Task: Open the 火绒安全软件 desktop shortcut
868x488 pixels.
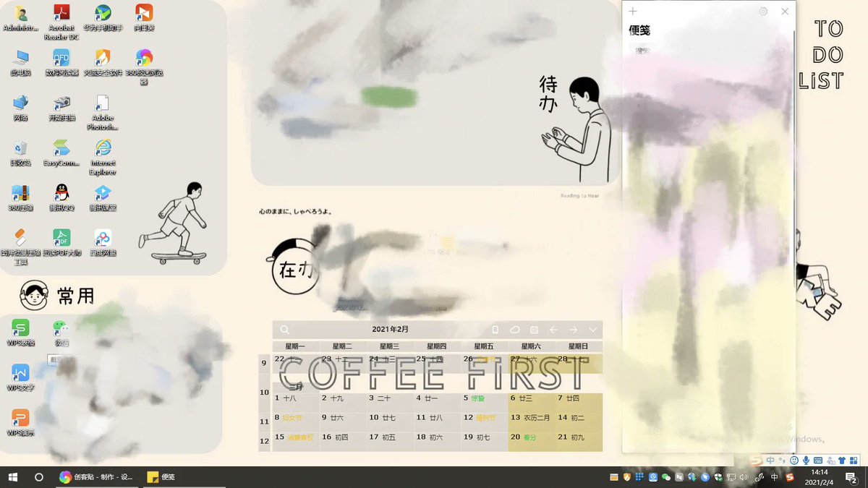Action: tap(103, 63)
